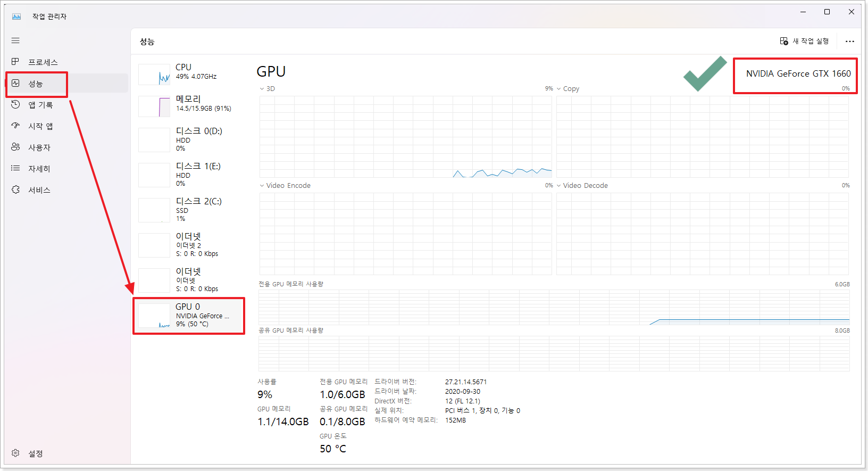Image resolution: width=868 pixels, height=471 pixels.
Task: Click the 9% usage value under 사용률
Action: [x=265, y=394]
